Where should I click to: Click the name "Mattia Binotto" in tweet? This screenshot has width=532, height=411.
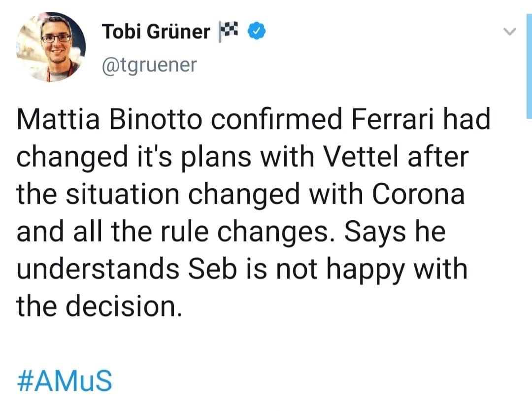[x=109, y=119]
